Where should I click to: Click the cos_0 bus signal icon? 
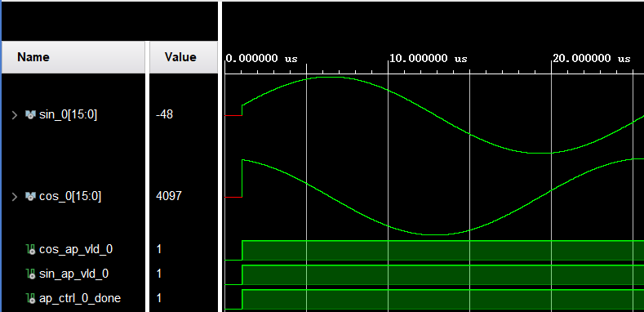point(30,197)
